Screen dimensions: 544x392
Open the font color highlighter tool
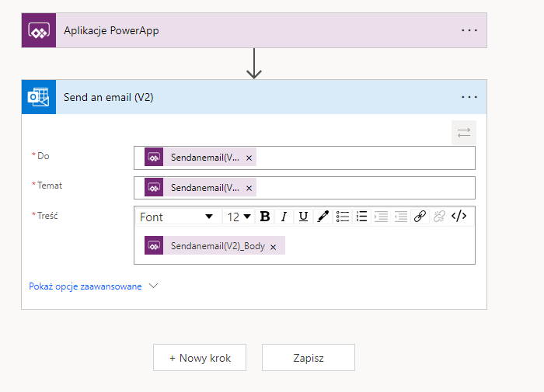323,217
